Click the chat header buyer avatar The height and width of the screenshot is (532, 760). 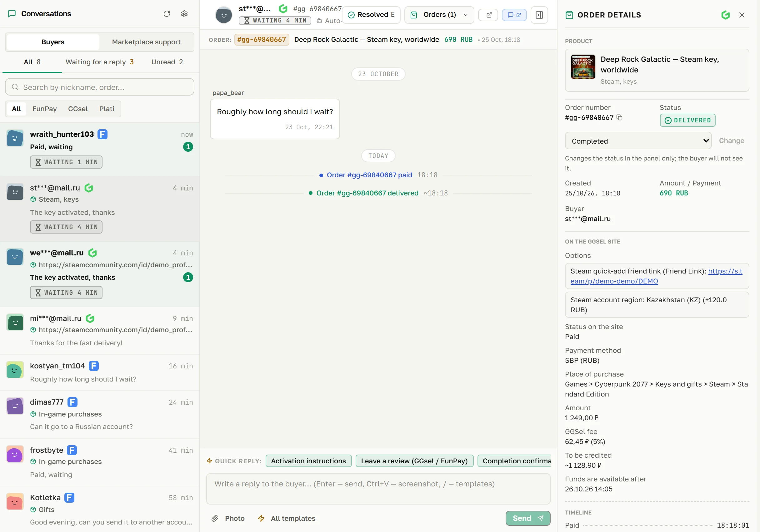click(224, 15)
